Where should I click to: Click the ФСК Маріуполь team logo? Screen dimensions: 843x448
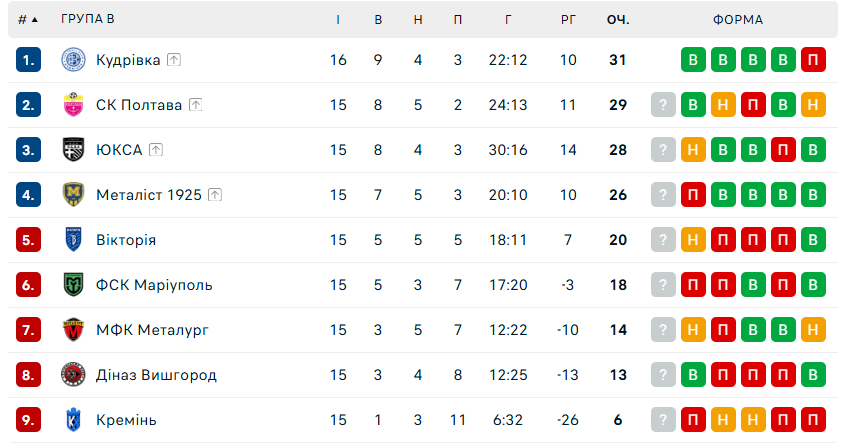click(x=72, y=285)
